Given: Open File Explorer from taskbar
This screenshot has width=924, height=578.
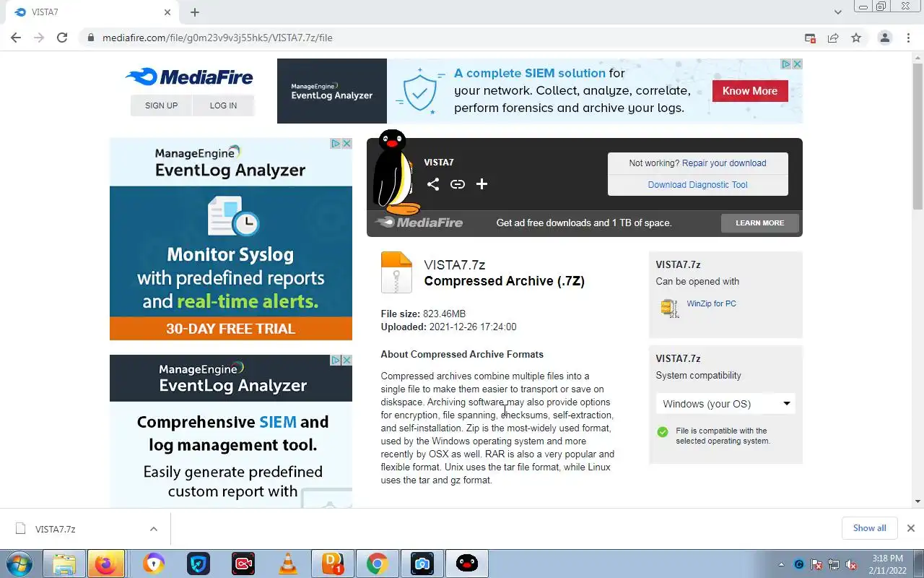Looking at the screenshot, I should pos(64,564).
